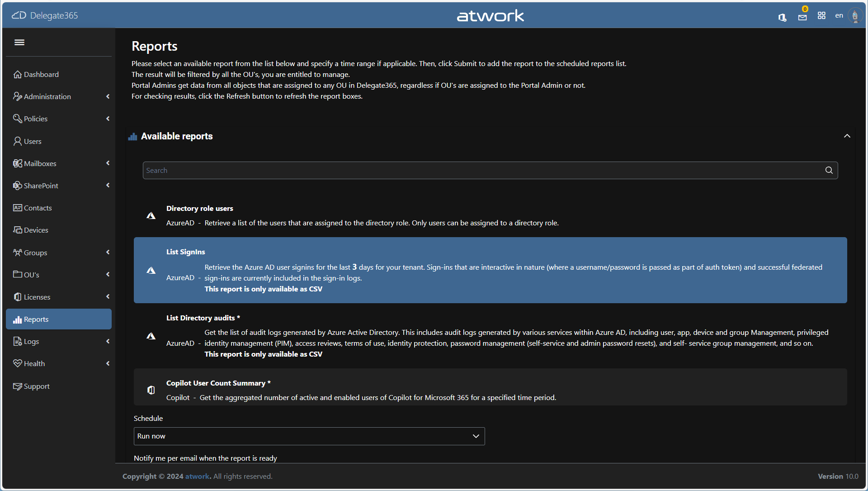Viewport: 868px width, 491px height.
Task: Open the Devices menu item
Action: click(x=59, y=230)
